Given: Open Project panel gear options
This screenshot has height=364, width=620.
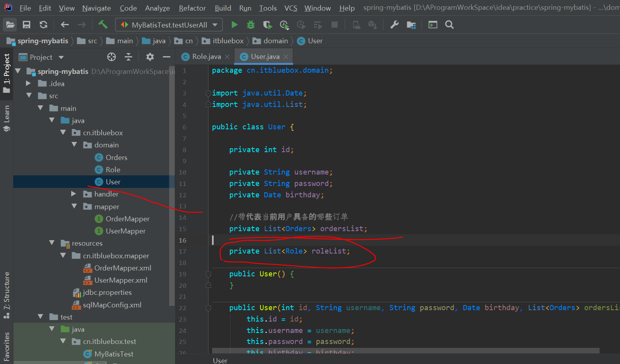Looking at the screenshot, I should click(x=150, y=57).
